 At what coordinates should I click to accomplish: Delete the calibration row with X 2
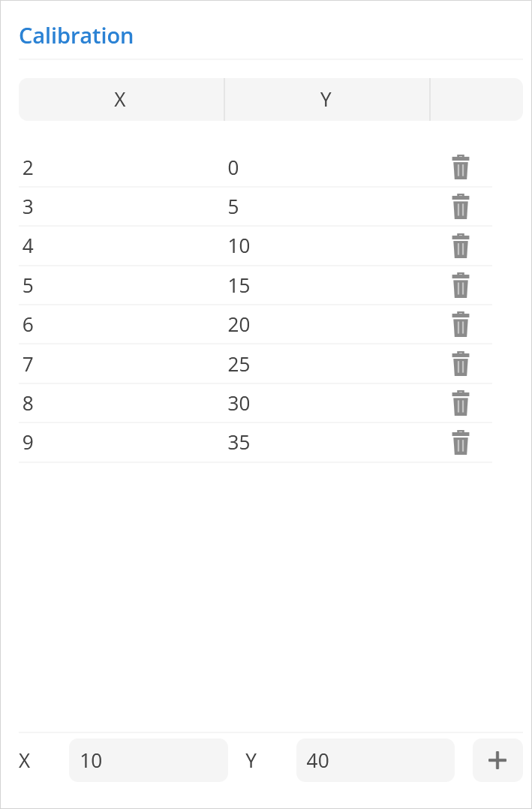[x=460, y=167]
